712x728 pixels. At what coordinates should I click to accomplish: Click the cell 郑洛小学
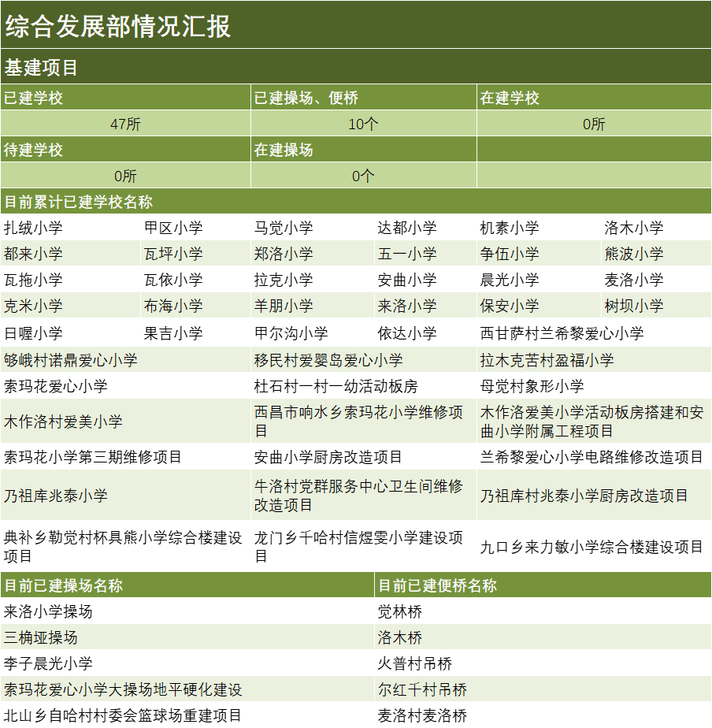point(313,253)
